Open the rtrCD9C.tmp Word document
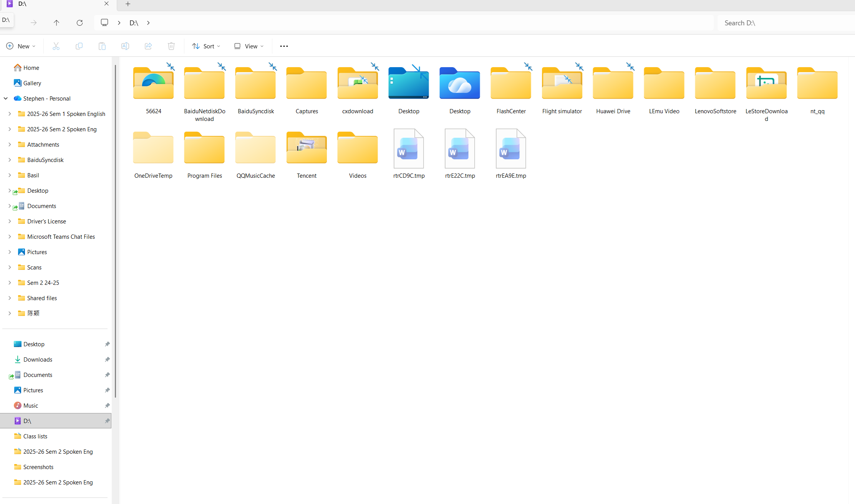The image size is (855, 504). coord(408,149)
